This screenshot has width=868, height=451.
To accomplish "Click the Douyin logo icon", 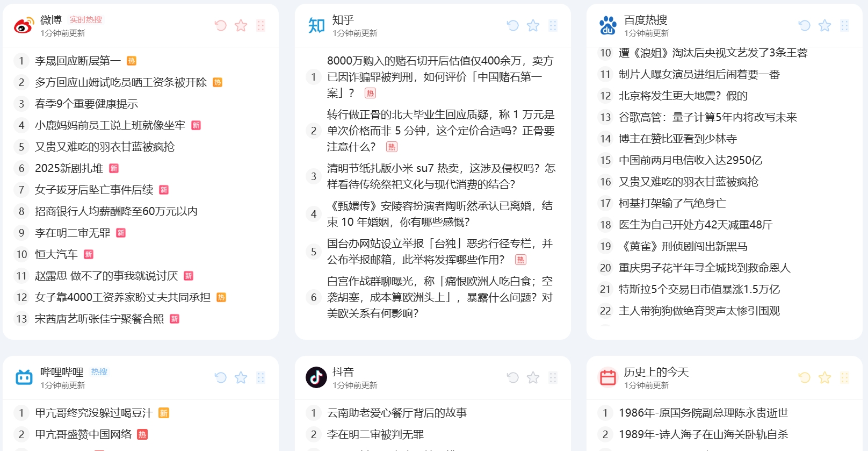I will [316, 377].
